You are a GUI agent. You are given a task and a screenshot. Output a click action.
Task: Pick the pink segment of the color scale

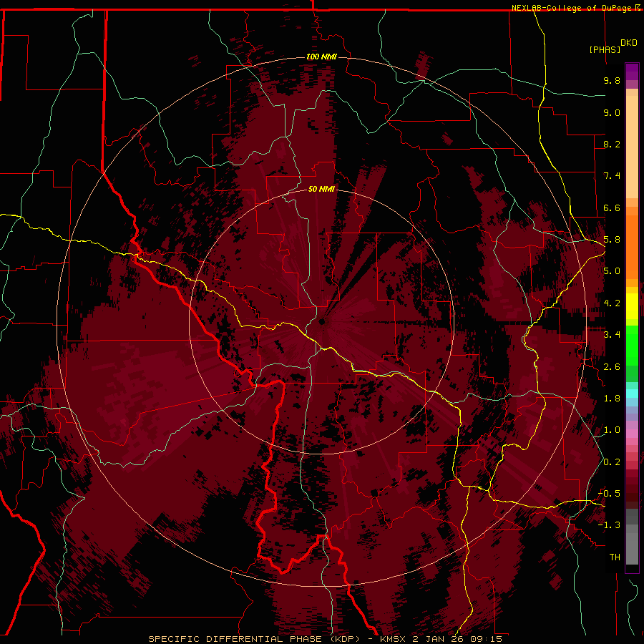coord(632,434)
